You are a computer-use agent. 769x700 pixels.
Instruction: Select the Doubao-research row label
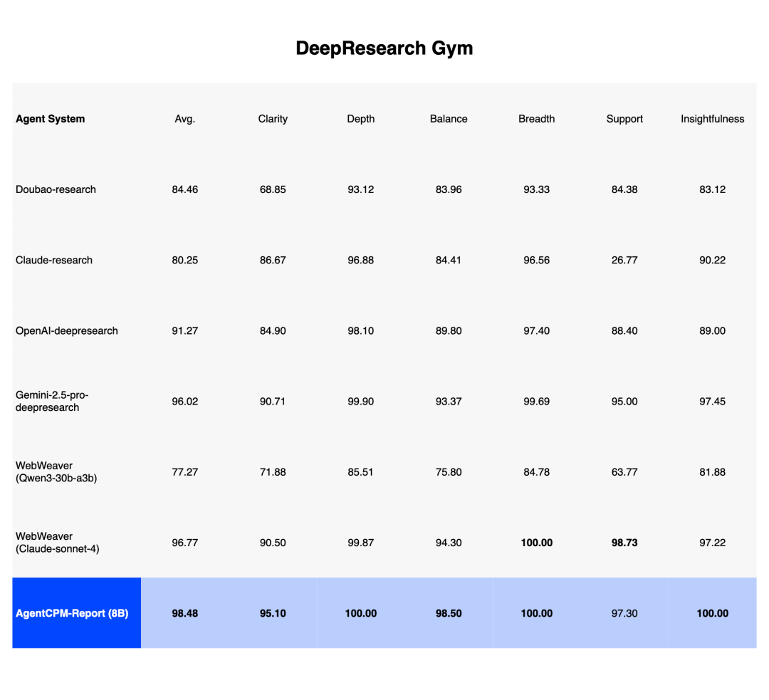(56, 189)
